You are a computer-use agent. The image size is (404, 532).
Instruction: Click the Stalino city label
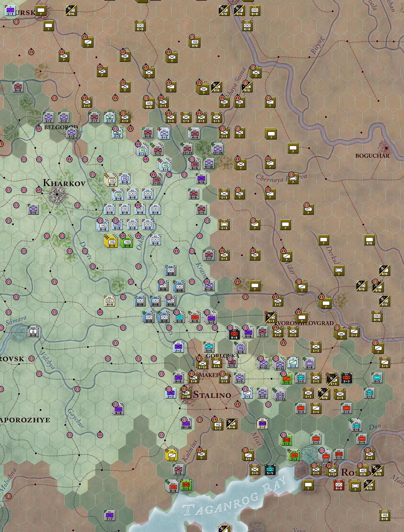(212, 395)
